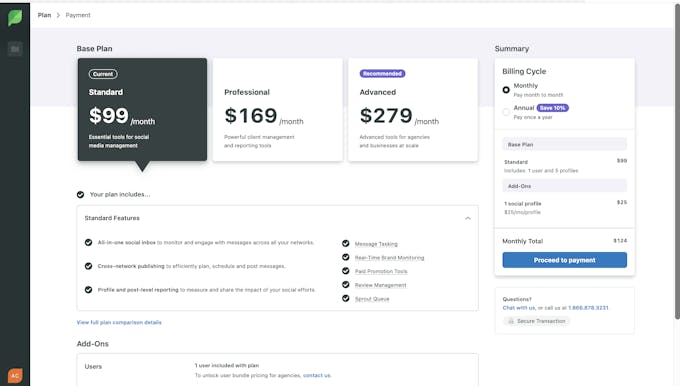
Task: Click Proceed to payment button
Action: pyautogui.click(x=565, y=260)
